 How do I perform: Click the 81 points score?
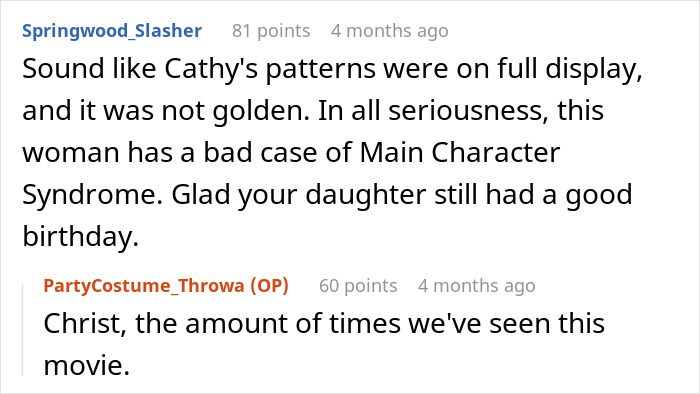271,31
